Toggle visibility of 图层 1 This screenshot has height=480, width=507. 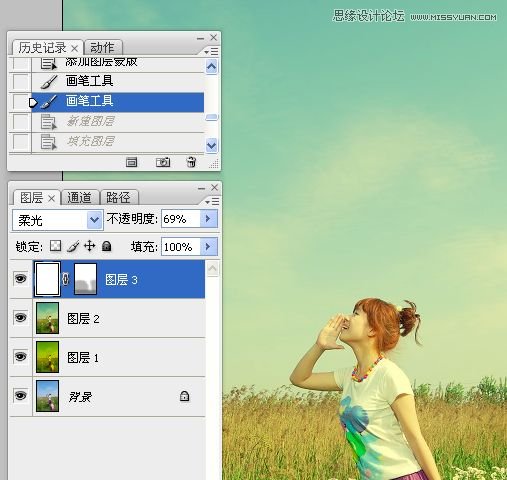[x=21, y=357]
